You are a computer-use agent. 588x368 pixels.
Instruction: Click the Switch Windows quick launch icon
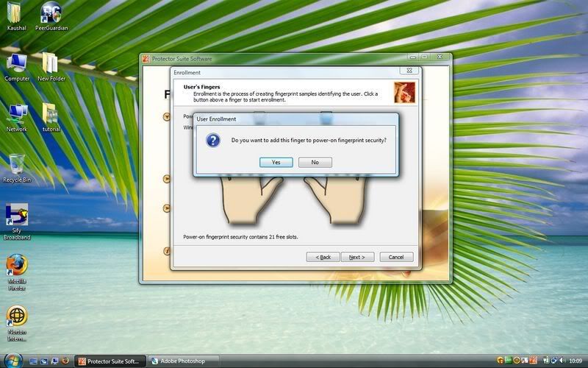coord(44,361)
